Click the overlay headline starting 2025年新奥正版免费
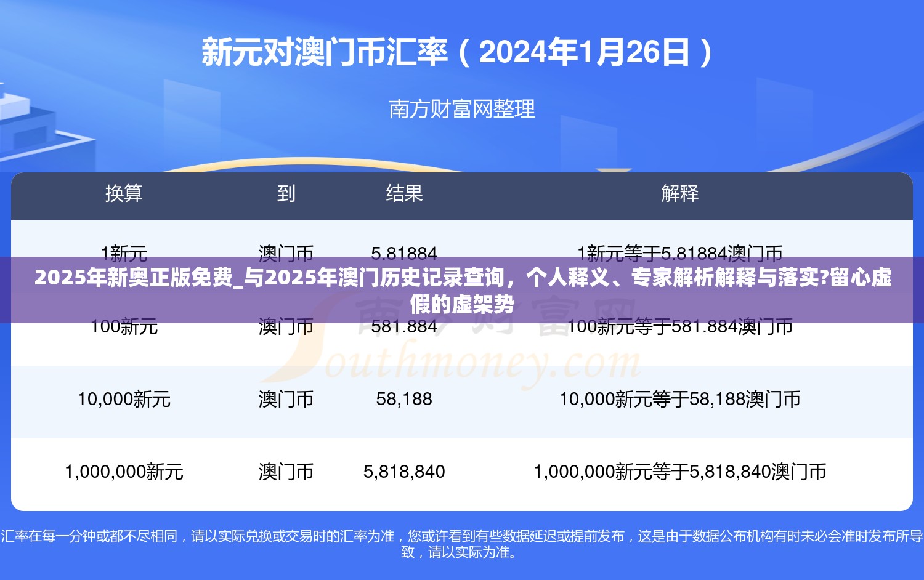The width and height of the screenshot is (924, 580). (x=463, y=290)
